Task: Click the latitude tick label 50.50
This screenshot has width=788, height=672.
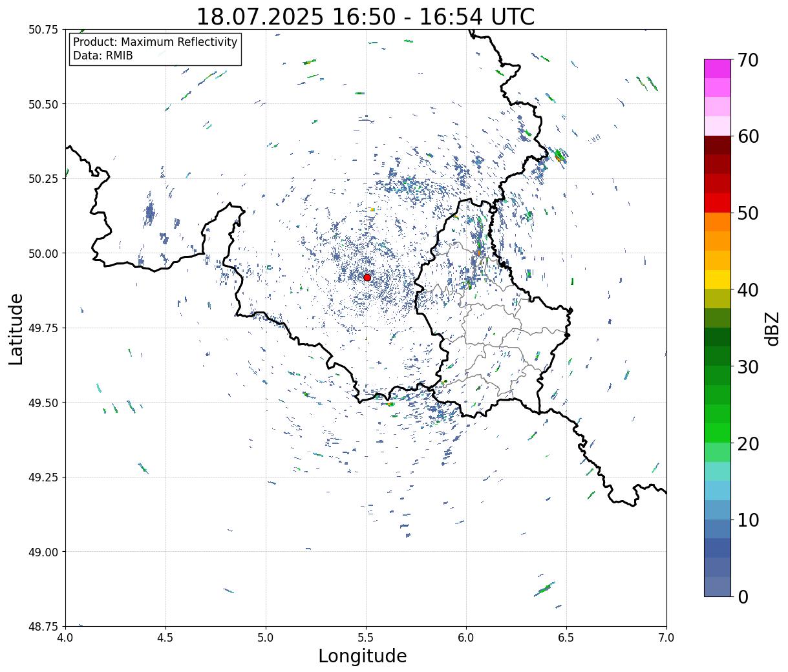Action: (43, 104)
